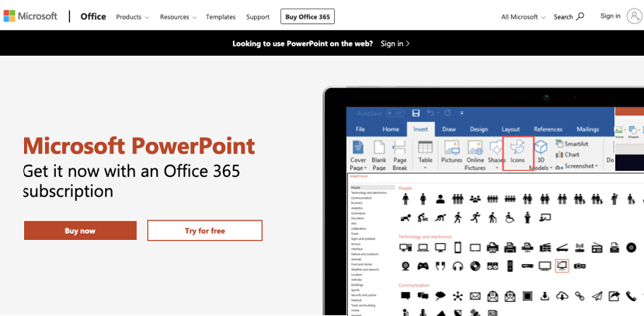Viewport: 644px width, 316px height.
Task: Select the game controller icon
Action: coord(423,266)
